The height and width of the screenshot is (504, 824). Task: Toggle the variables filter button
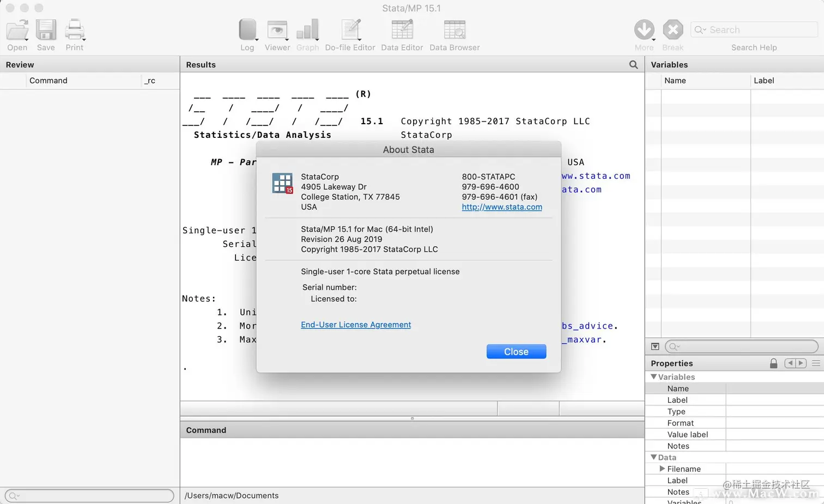(x=655, y=347)
